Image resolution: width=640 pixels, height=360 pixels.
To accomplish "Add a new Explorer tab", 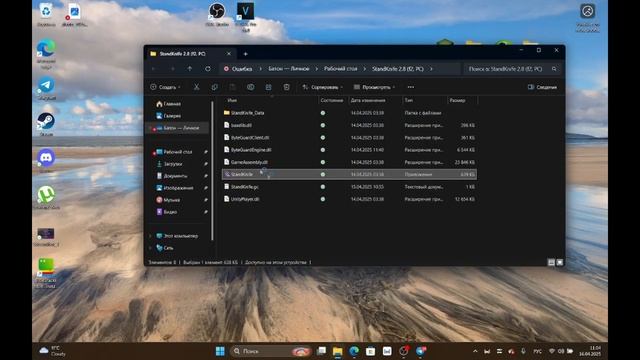I will [x=245, y=53].
